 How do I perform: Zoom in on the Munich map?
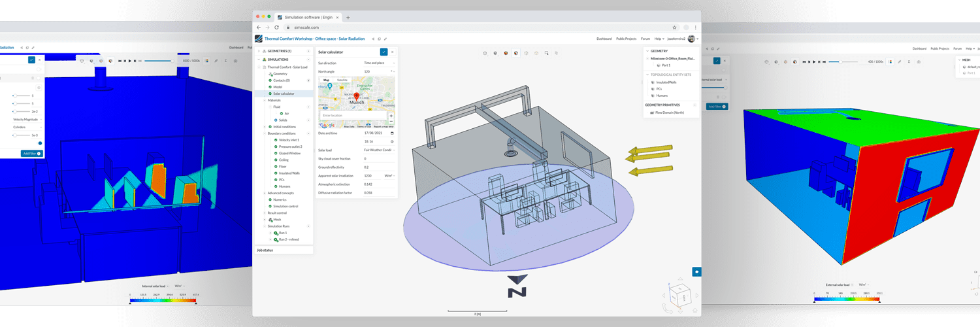(x=391, y=116)
